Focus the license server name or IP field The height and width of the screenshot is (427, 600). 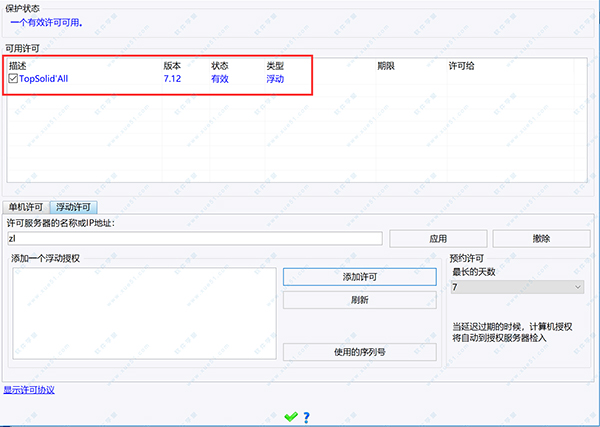tap(194, 238)
